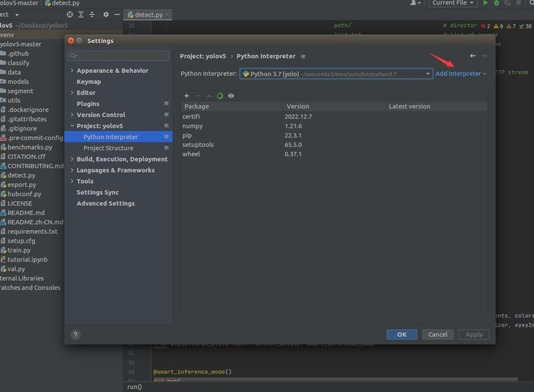Click the minus icon to uninstall a package
Image resolution: width=534 pixels, height=392 pixels.
click(x=197, y=96)
